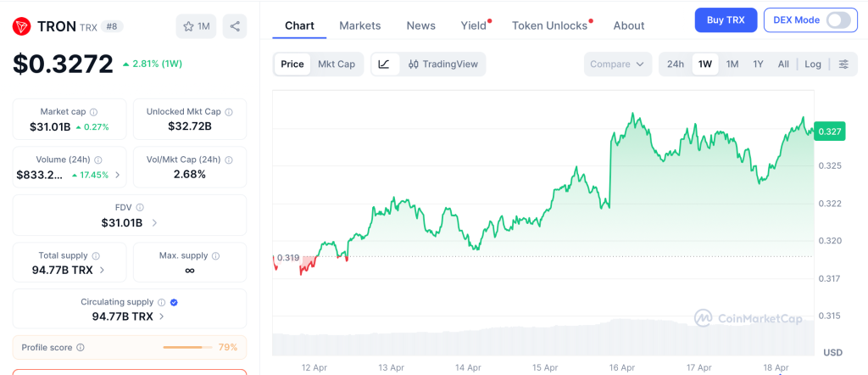Toggle Log scale on chart
The image size is (868, 375).
tap(813, 64)
